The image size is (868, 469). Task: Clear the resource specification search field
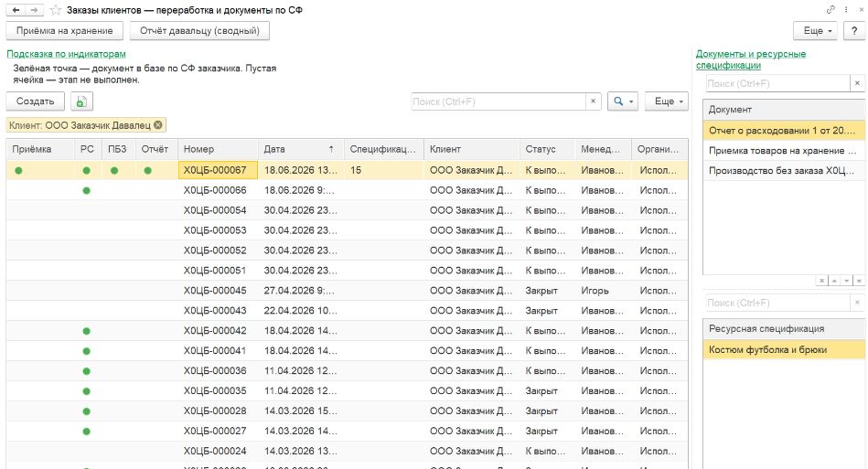coord(857,303)
